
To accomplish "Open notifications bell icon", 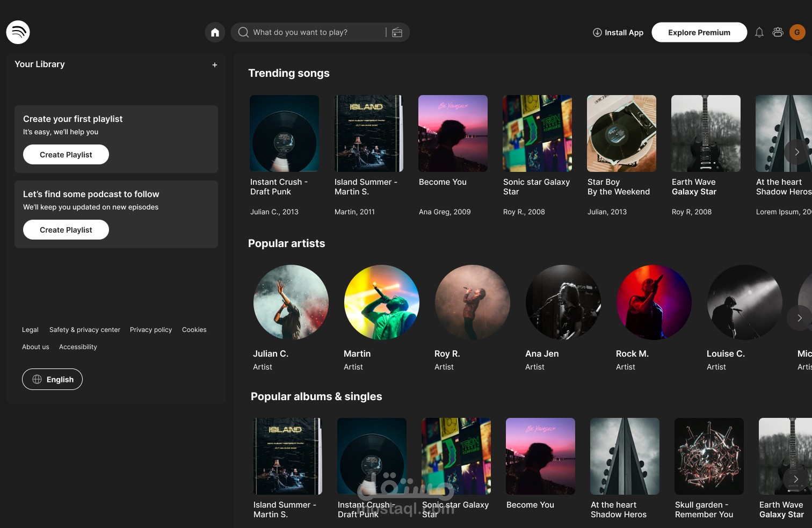I will (759, 32).
